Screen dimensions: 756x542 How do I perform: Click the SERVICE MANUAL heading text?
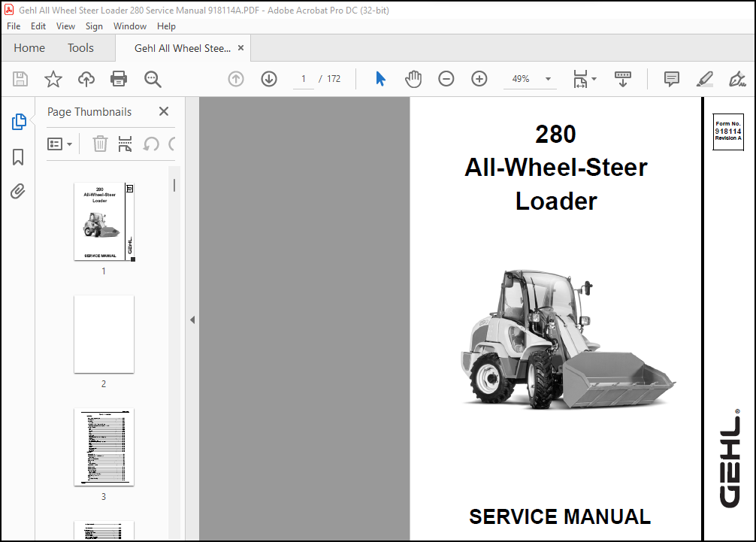[x=560, y=516]
